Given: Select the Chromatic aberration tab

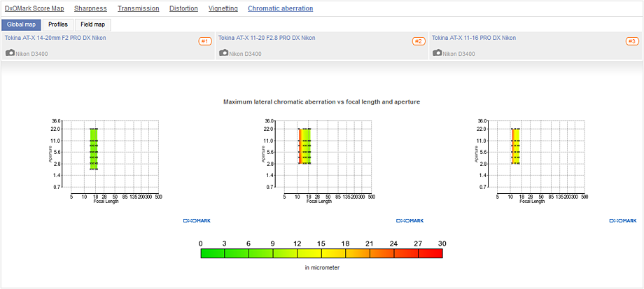Looking at the screenshot, I should pos(281,8).
